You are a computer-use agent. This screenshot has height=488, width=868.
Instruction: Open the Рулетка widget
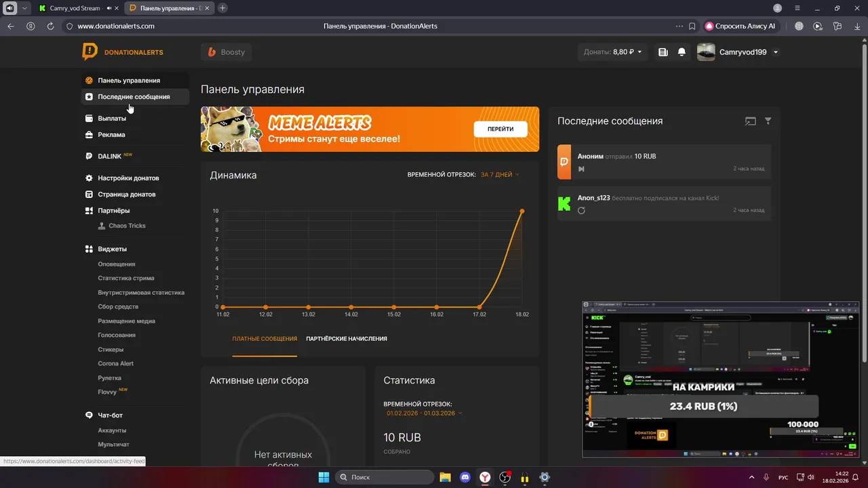[110, 378]
